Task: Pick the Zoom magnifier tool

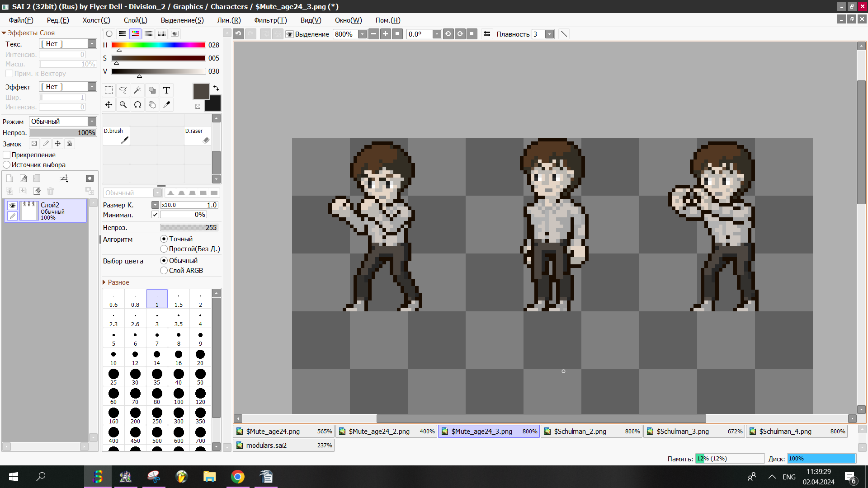Action: [123, 105]
